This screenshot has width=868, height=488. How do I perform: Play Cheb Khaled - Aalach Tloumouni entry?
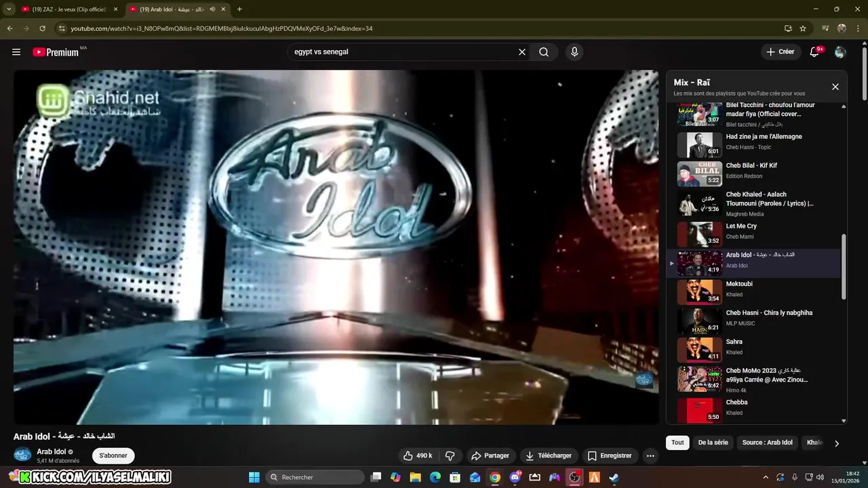tap(754, 203)
